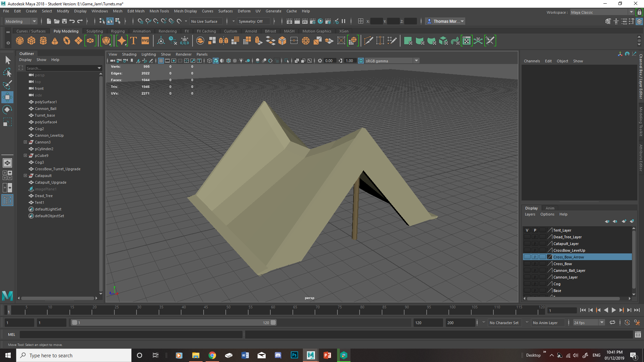
Task: Open the layer editor Options menu
Action: tap(547, 214)
